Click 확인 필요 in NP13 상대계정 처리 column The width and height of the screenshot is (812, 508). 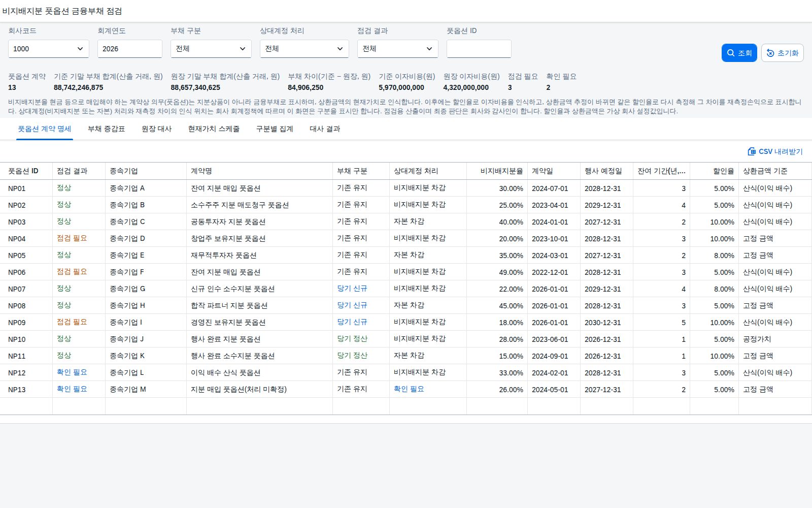tap(409, 389)
